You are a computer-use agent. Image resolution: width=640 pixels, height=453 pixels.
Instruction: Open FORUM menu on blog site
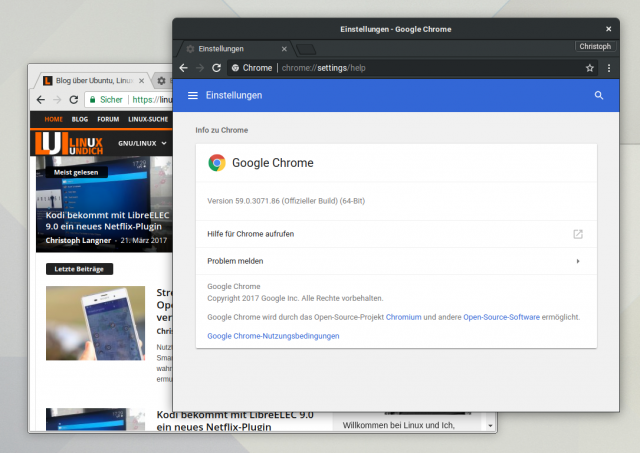(108, 119)
